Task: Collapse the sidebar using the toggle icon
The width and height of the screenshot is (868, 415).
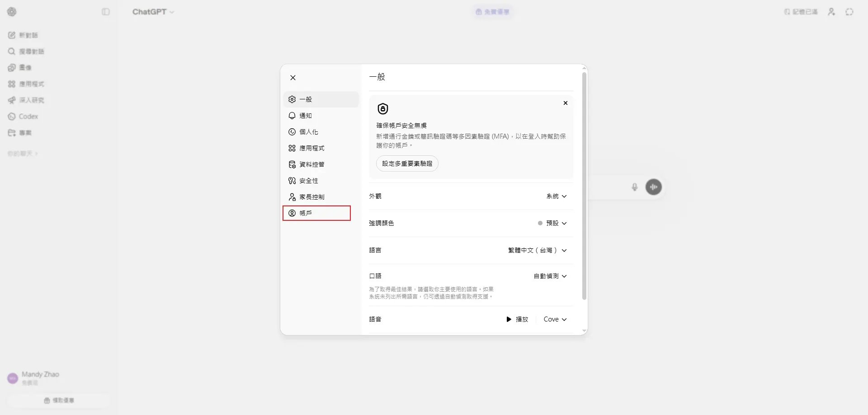Action: coord(105,12)
